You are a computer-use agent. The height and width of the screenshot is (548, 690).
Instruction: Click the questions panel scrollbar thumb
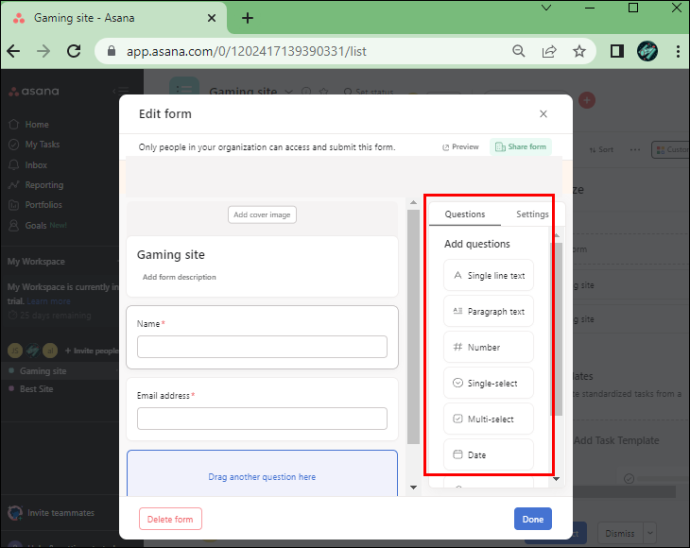tap(558, 329)
